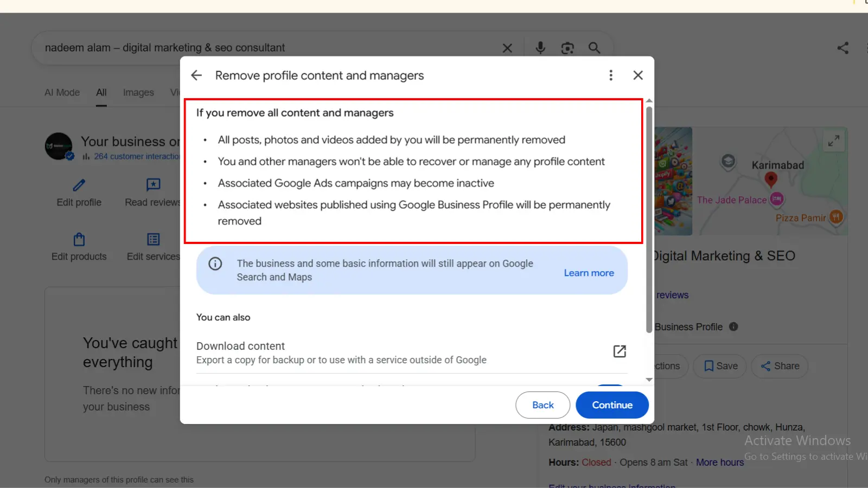Click the Karimabad map pin
This screenshot has width=868, height=488.
pyautogui.click(x=771, y=180)
